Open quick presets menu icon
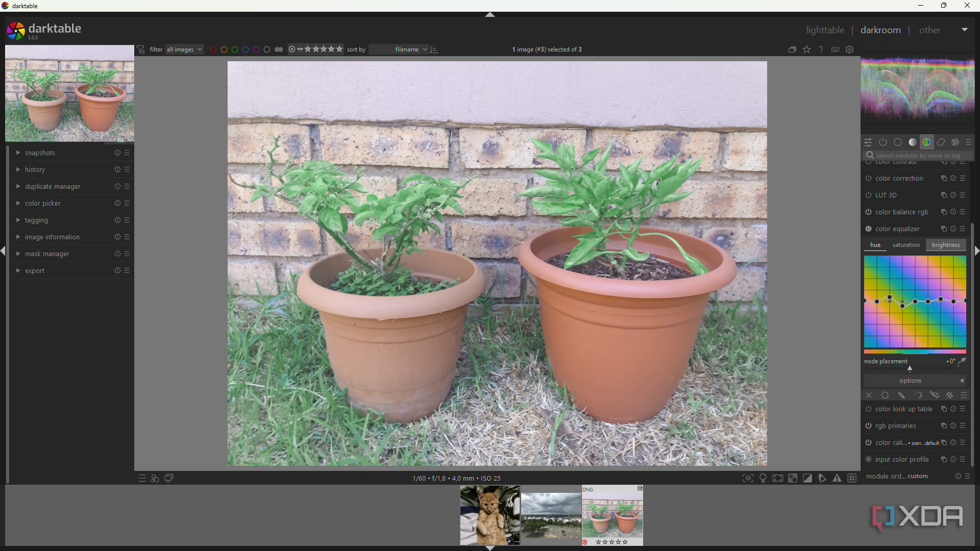The width and height of the screenshot is (980, 551). (x=142, y=478)
